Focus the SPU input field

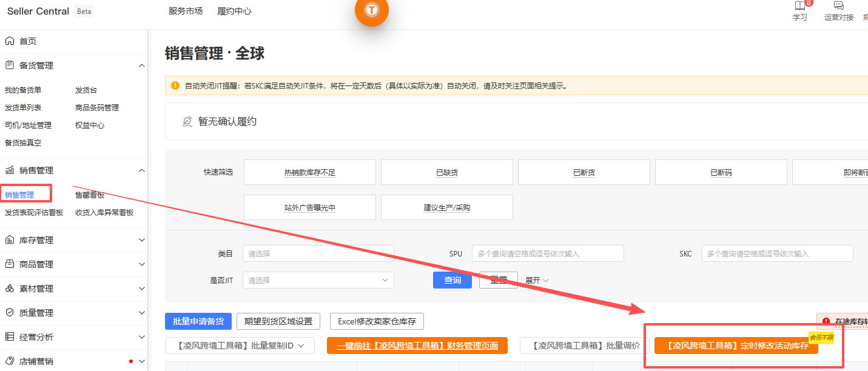(x=548, y=253)
